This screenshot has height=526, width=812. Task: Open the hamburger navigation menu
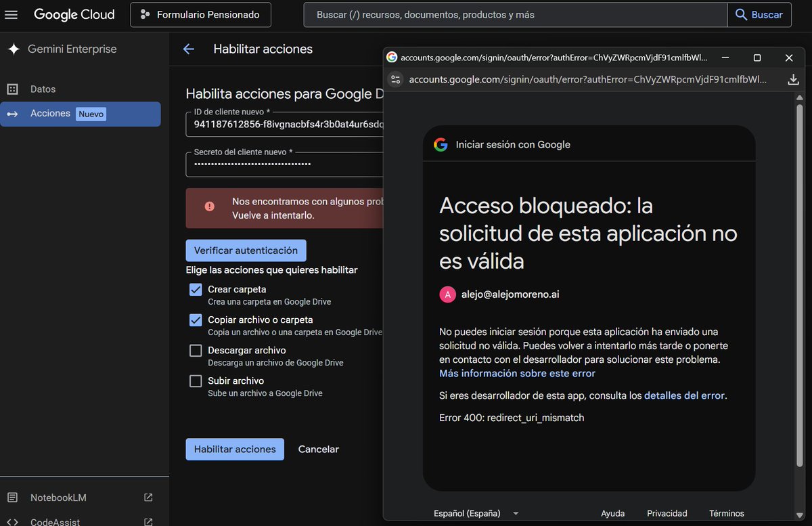tap(12, 14)
